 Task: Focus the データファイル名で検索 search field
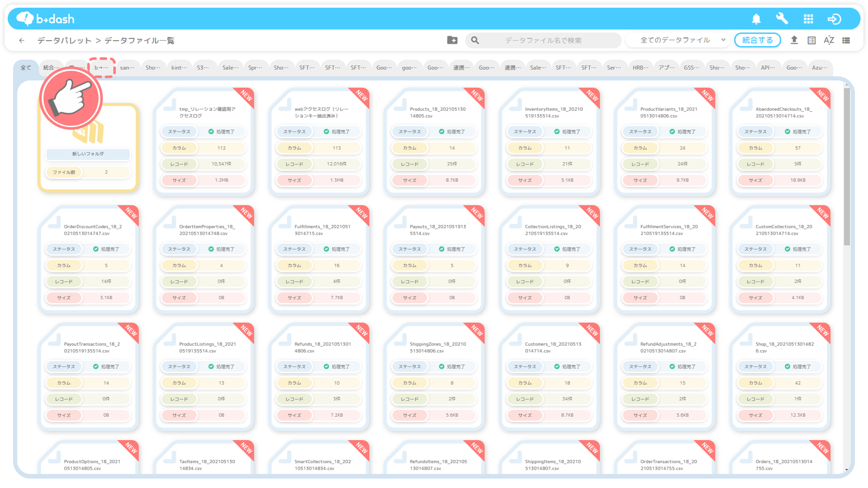[543, 40]
